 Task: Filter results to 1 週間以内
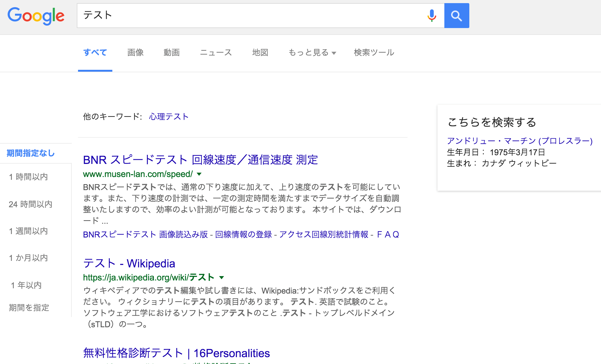point(28,231)
